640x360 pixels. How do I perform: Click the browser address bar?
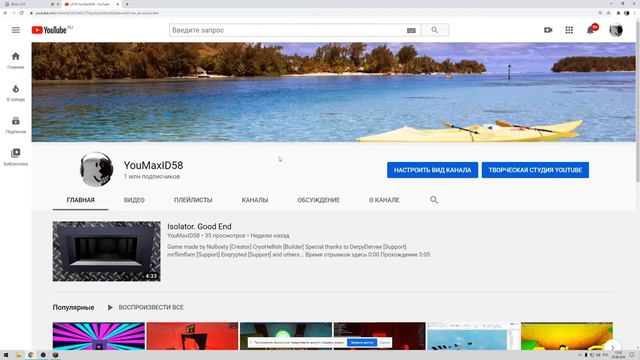click(x=310, y=13)
